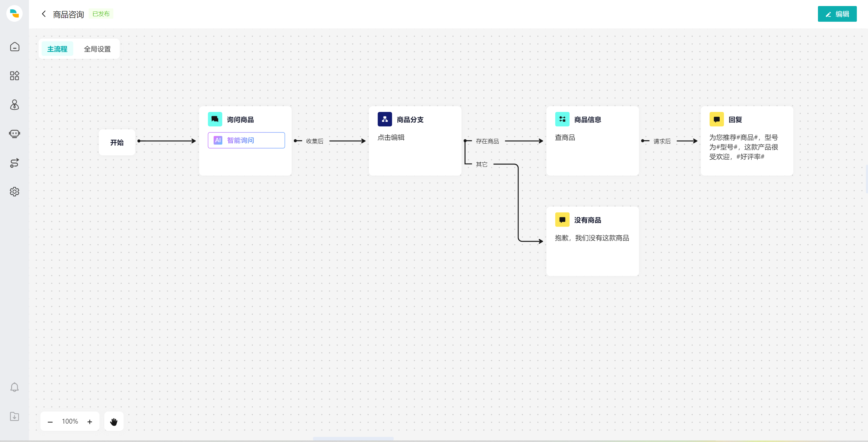Click the app logo in the sidebar
The height and width of the screenshot is (442, 868).
click(x=14, y=14)
